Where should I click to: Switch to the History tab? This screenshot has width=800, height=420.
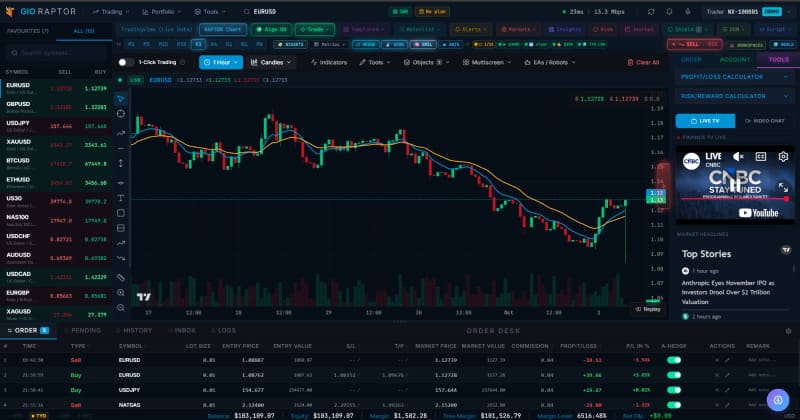pos(135,331)
